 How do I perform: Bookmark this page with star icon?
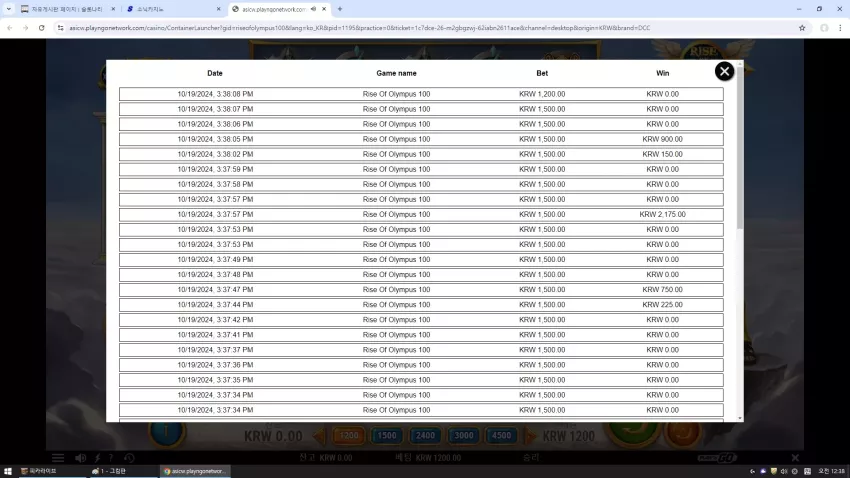tap(802, 28)
